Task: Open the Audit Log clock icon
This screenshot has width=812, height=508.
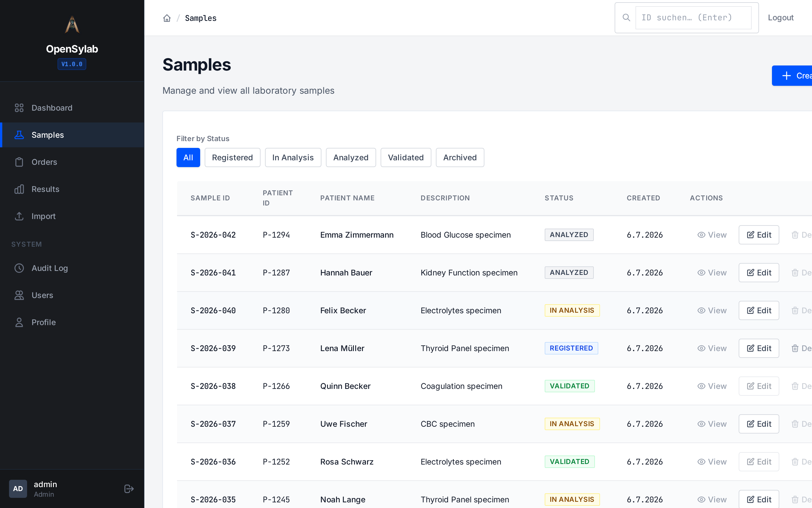Action: [x=19, y=268]
